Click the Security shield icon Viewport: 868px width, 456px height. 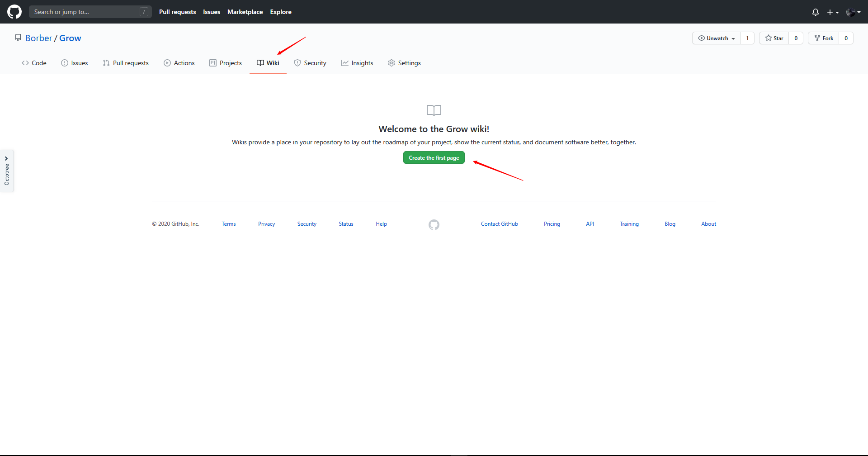(297, 63)
